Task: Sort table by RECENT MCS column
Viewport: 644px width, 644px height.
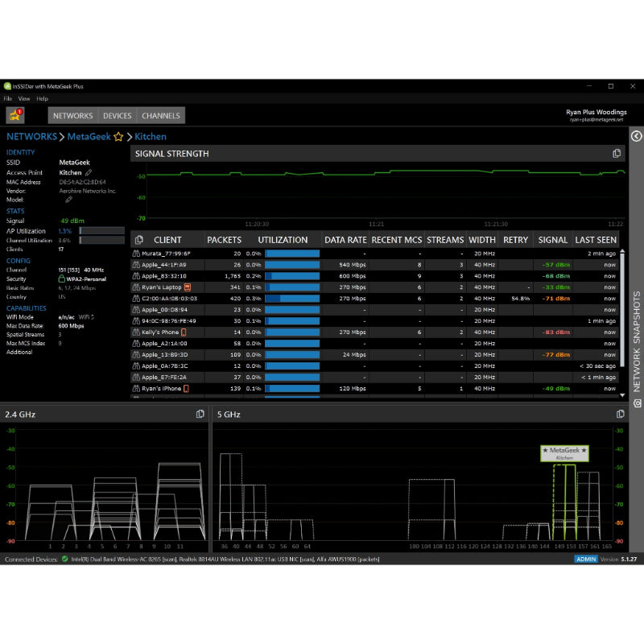Action: 396,240
